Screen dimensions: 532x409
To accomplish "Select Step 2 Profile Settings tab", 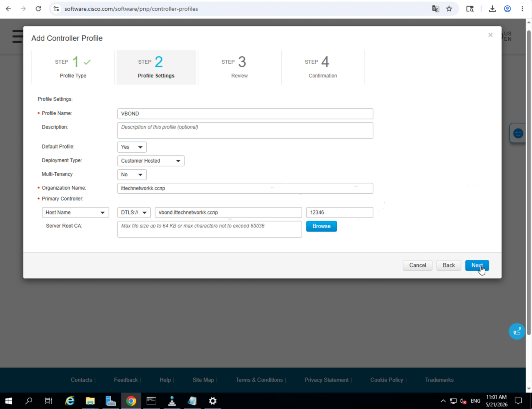I will point(156,67).
